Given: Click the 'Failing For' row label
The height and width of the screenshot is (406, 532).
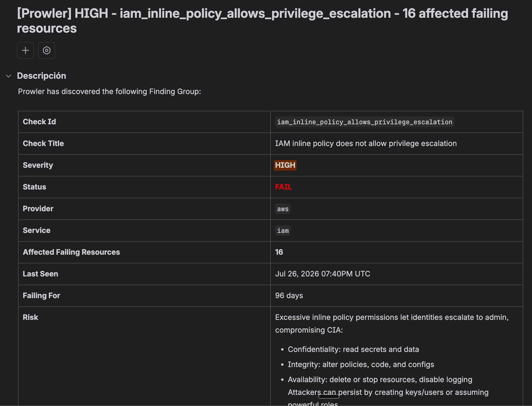Looking at the screenshot, I should (42, 295).
